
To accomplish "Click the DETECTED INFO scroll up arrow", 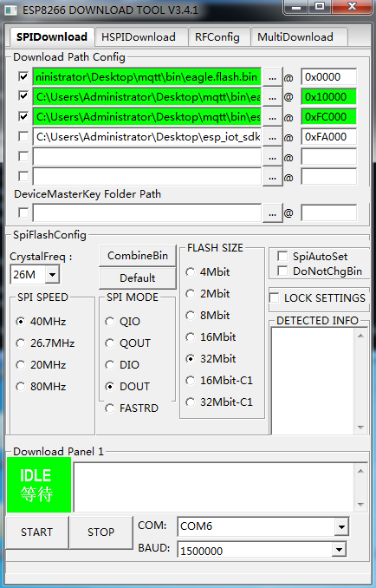I will [x=361, y=336].
